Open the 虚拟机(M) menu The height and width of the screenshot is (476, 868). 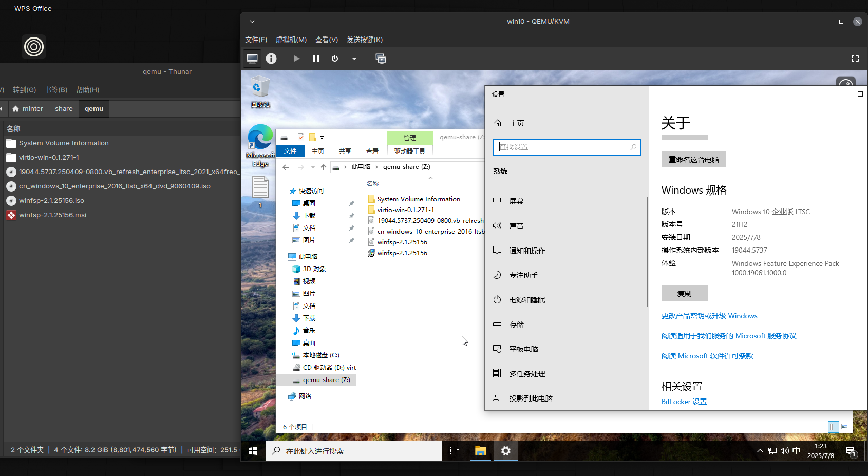(x=291, y=40)
